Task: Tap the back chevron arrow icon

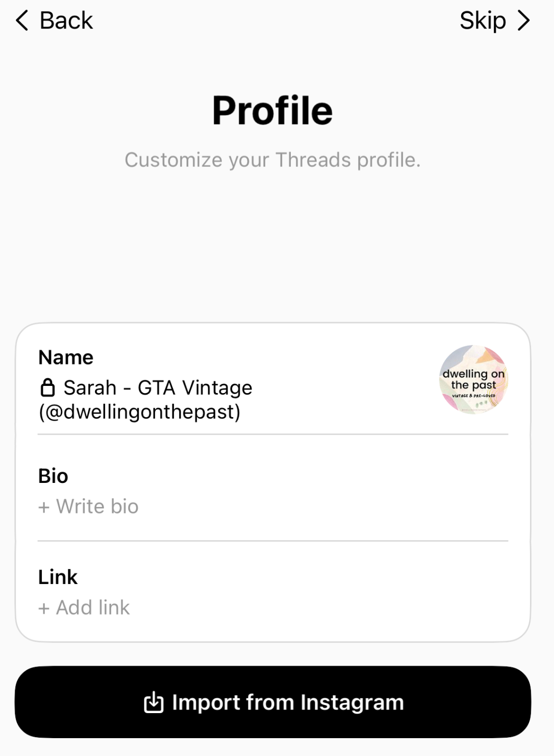Action: (22, 21)
